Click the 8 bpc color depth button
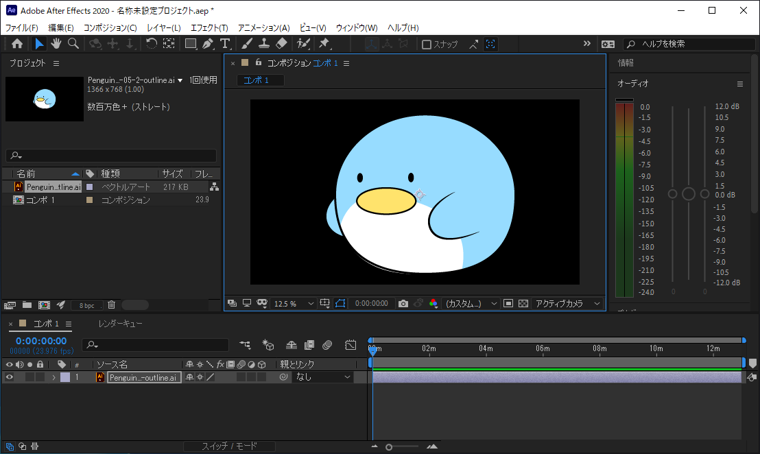The width and height of the screenshot is (760, 454). [87, 305]
